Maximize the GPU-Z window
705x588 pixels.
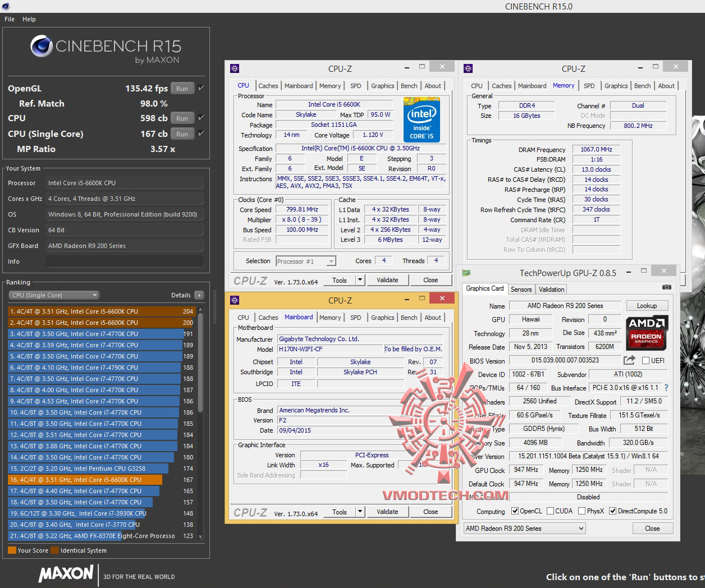point(644,271)
